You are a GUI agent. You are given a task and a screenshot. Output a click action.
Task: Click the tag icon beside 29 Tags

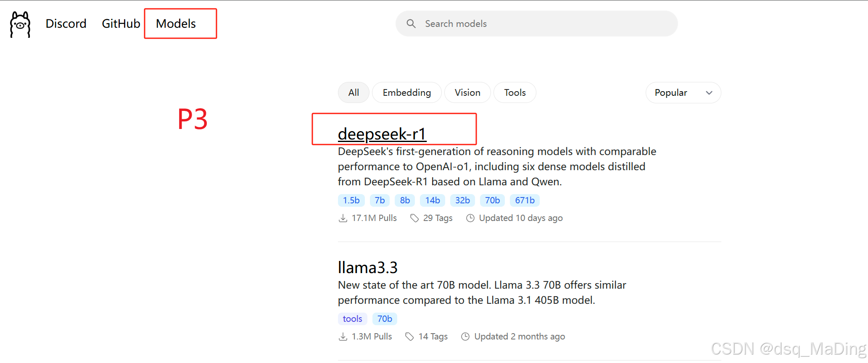414,218
